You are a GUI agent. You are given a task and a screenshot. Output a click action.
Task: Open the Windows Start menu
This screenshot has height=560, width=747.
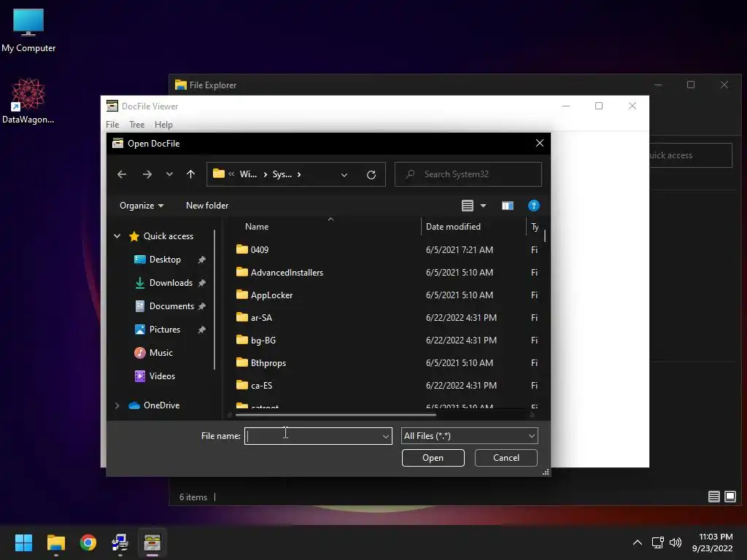point(23,542)
